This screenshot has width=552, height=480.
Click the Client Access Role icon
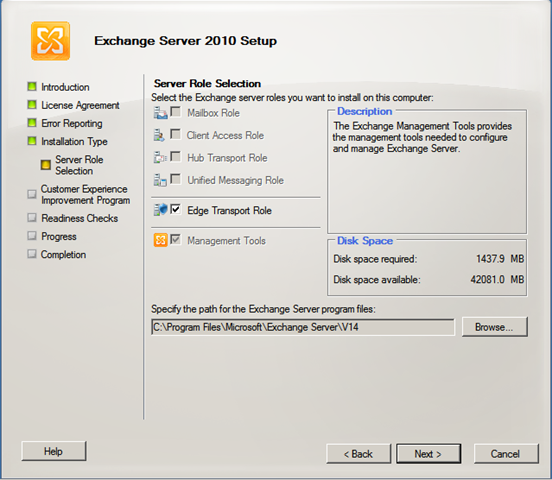(159, 135)
